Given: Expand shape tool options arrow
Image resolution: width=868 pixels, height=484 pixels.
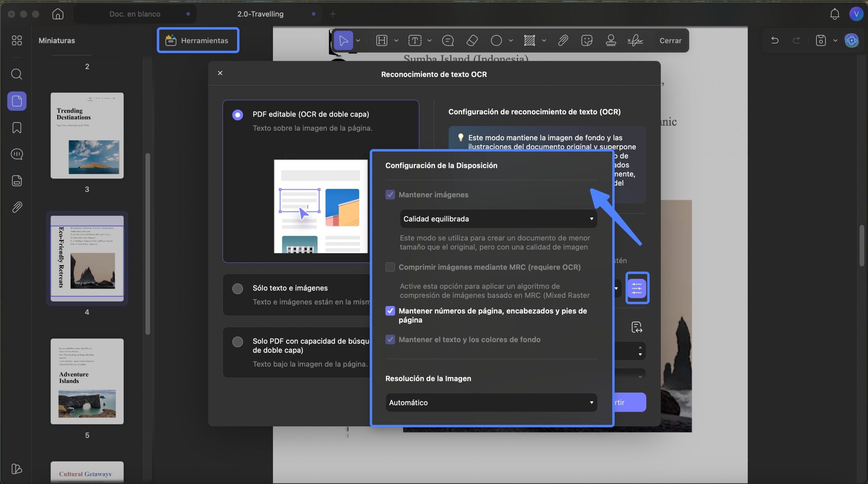Looking at the screenshot, I should pos(511,40).
